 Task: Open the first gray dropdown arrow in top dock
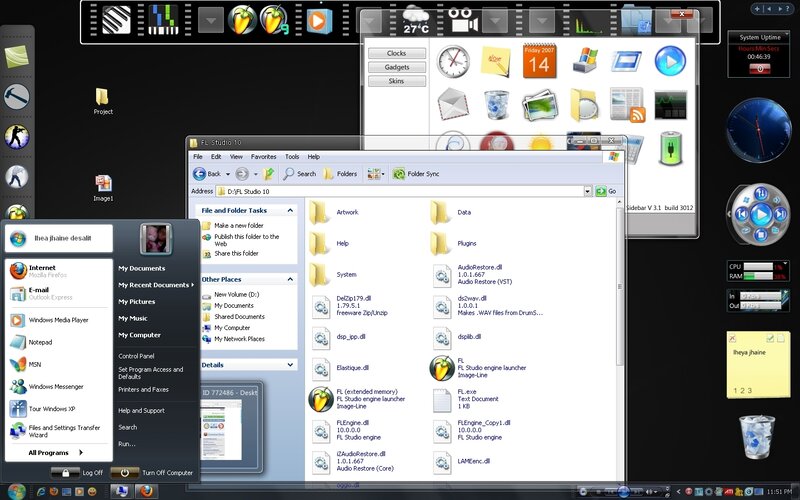pyautogui.click(x=211, y=21)
